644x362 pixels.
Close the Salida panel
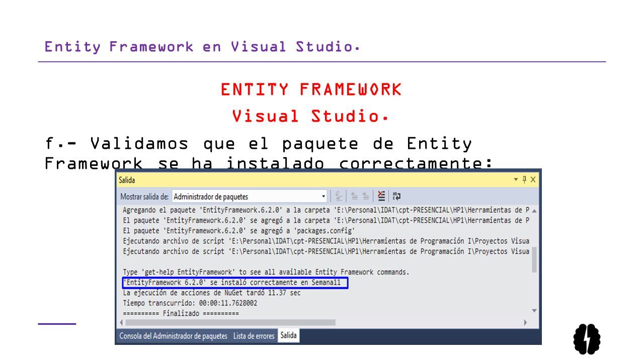point(533,179)
